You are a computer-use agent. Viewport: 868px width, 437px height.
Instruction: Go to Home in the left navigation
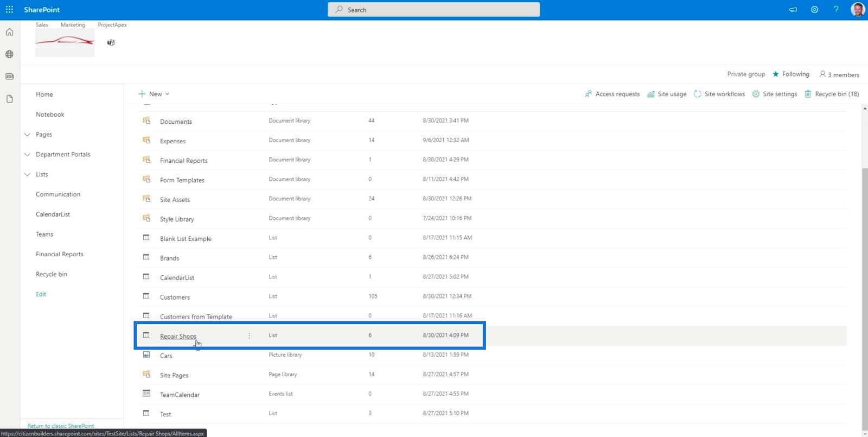pos(44,94)
